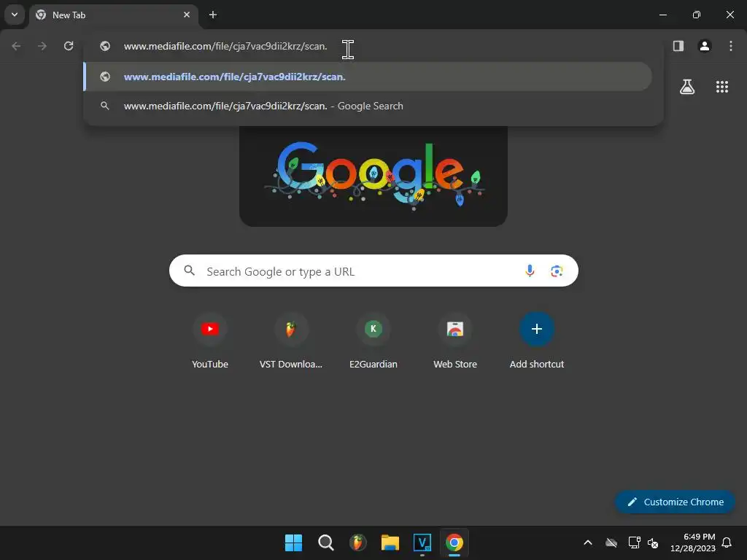Open File Explorer from the taskbar

390,542
